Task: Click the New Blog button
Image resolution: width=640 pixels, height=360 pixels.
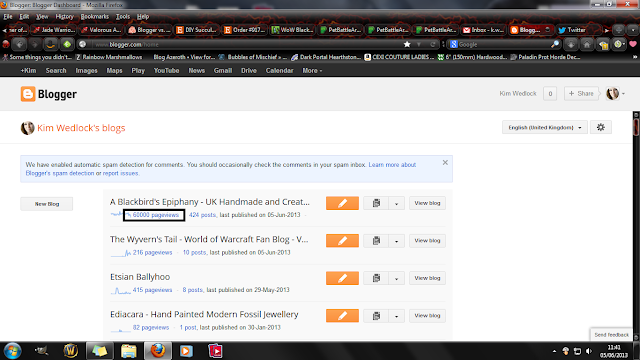Action: point(47,204)
